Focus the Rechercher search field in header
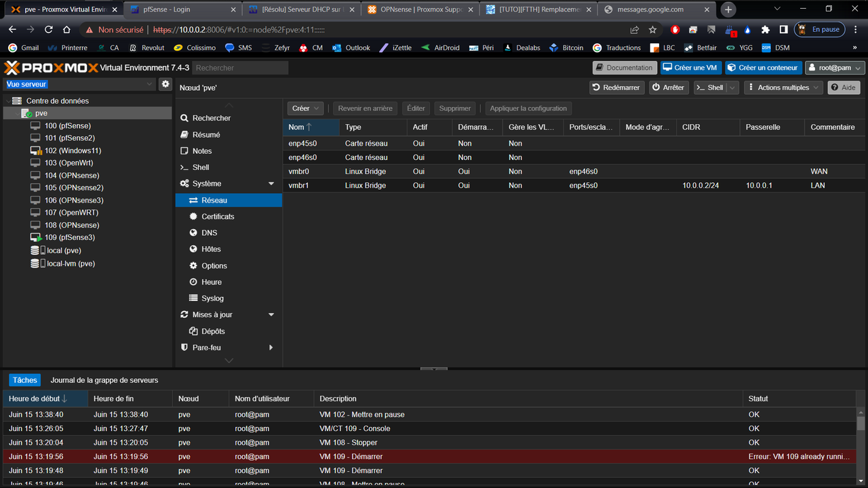The image size is (868, 488). 240,68
